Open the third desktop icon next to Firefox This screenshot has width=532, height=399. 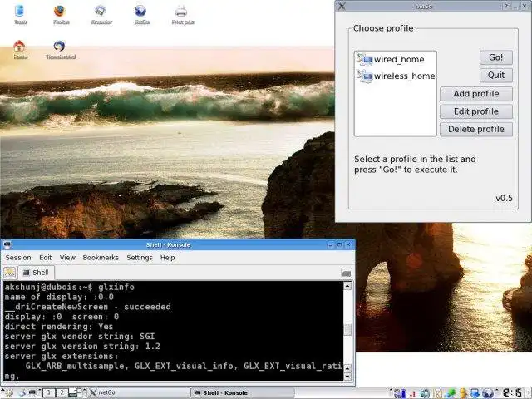click(x=101, y=11)
